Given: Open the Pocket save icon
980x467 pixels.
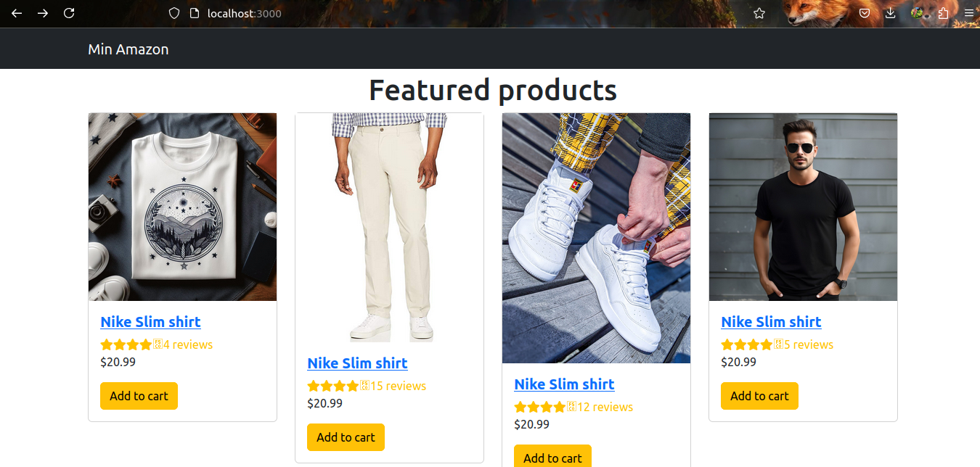Looking at the screenshot, I should (x=865, y=13).
